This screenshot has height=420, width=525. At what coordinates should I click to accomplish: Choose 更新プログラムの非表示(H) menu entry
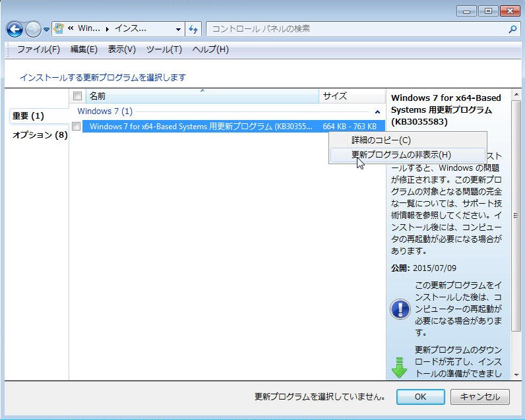(x=408, y=154)
